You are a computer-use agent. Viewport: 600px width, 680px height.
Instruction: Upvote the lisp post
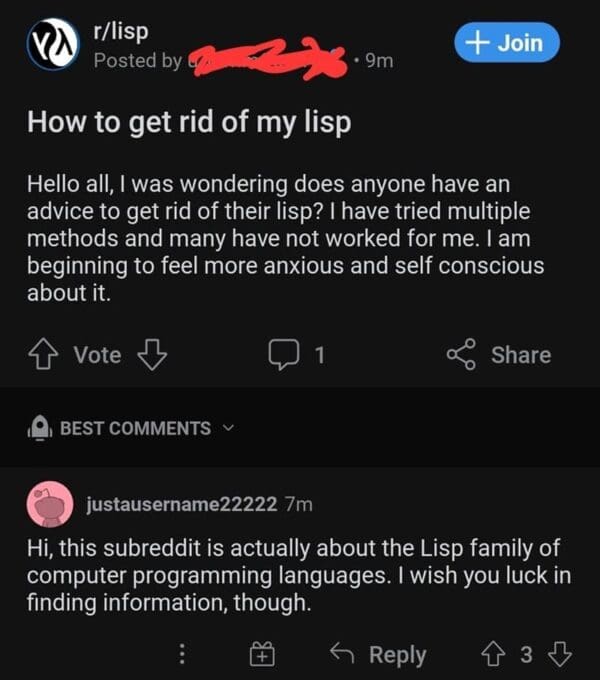[43, 354]
